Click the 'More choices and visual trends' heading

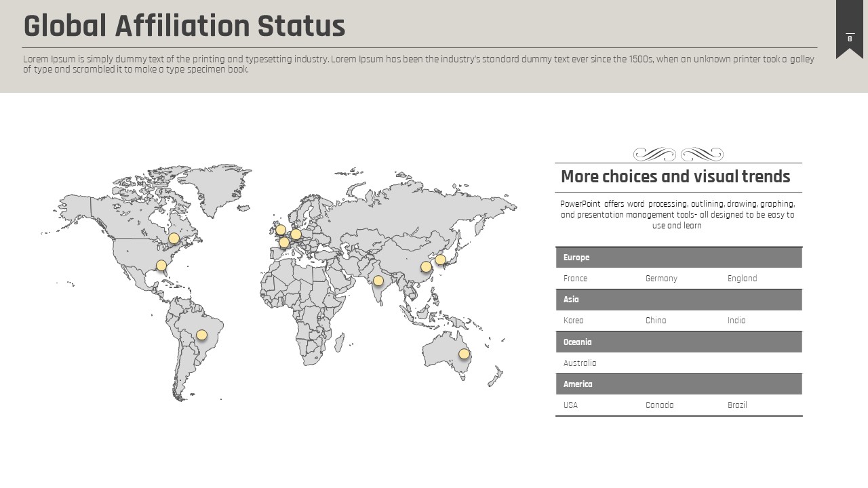pos(675,177)
